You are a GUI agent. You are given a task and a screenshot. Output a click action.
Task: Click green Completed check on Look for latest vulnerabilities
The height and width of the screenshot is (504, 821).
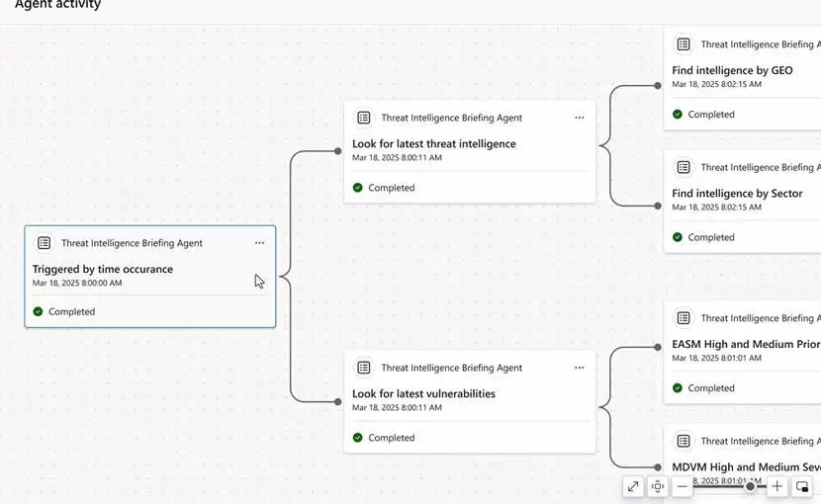pyautogui.click(x=358, y=438)
